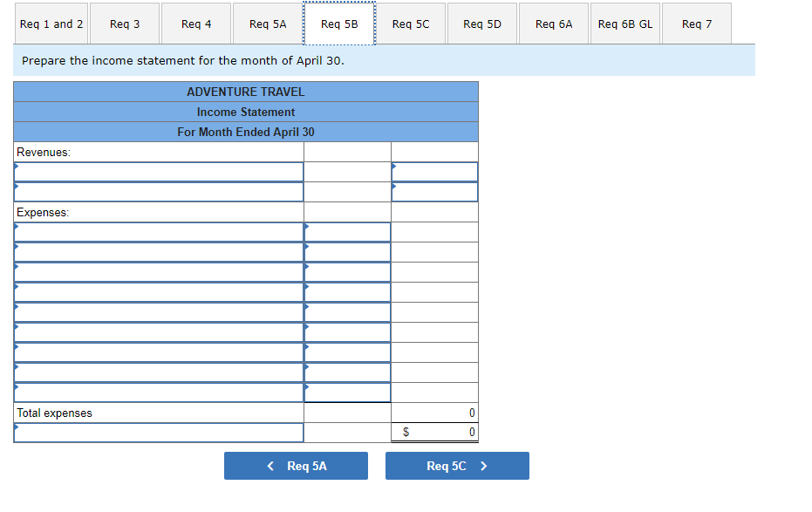Switch to the Req 5A tab
The width and height of the screenshot is (812, 512).
pyautogui.click(x=267, y=24)
